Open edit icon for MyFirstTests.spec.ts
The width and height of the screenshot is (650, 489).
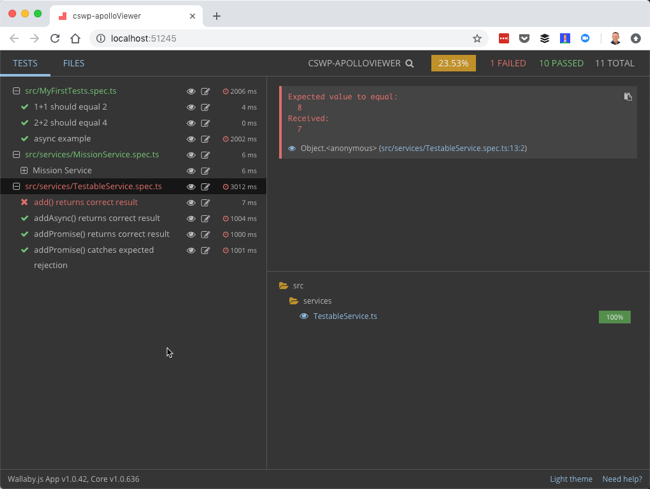click(x=205, y=91)
